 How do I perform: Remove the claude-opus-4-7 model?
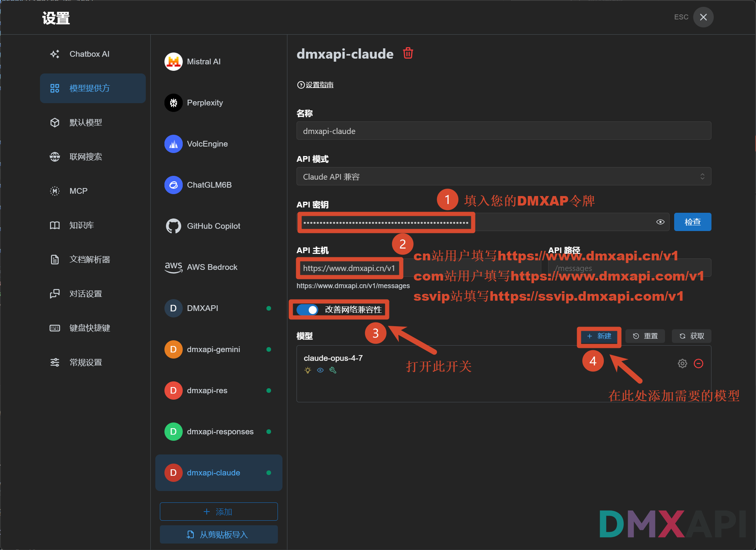click(699, 363)
